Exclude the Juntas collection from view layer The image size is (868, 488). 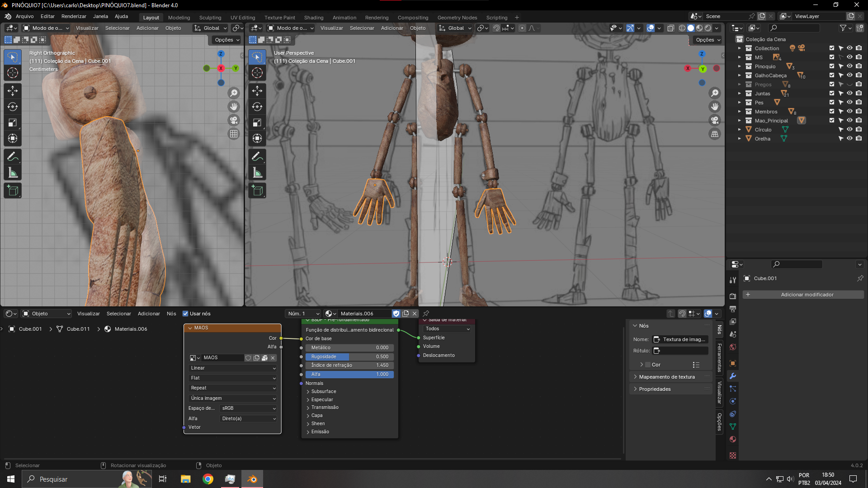tap(831, 94)
